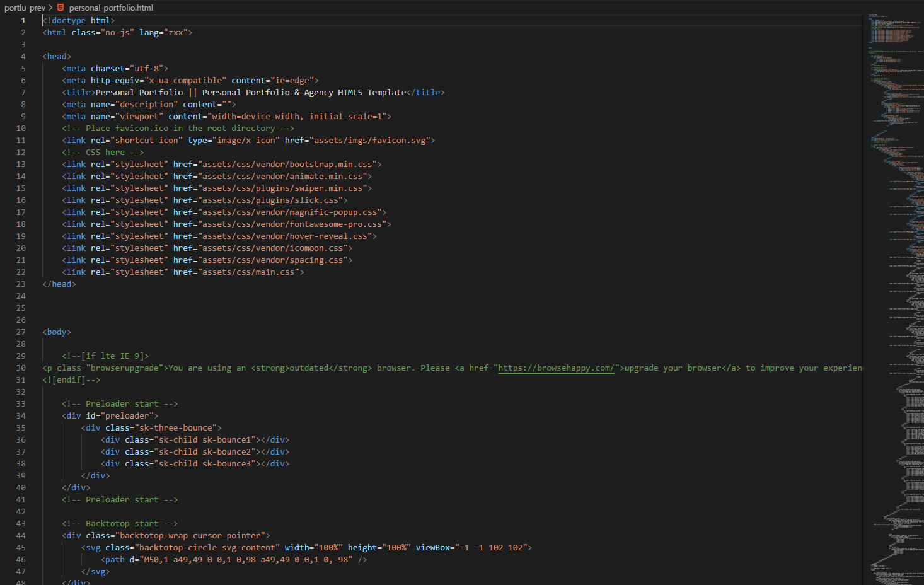Open the browsehappy.com link
Image resolution: width=924 pixels, height=585 pixels.
pos(556,368)
